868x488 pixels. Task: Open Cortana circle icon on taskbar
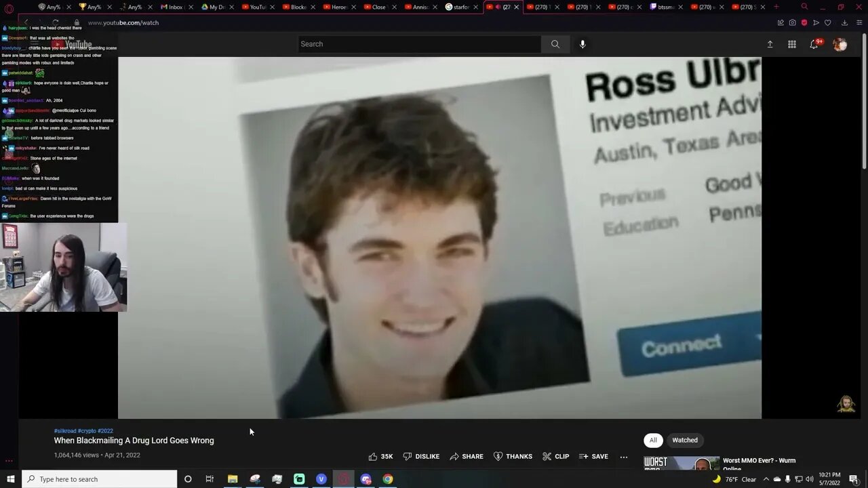point(188,479)
